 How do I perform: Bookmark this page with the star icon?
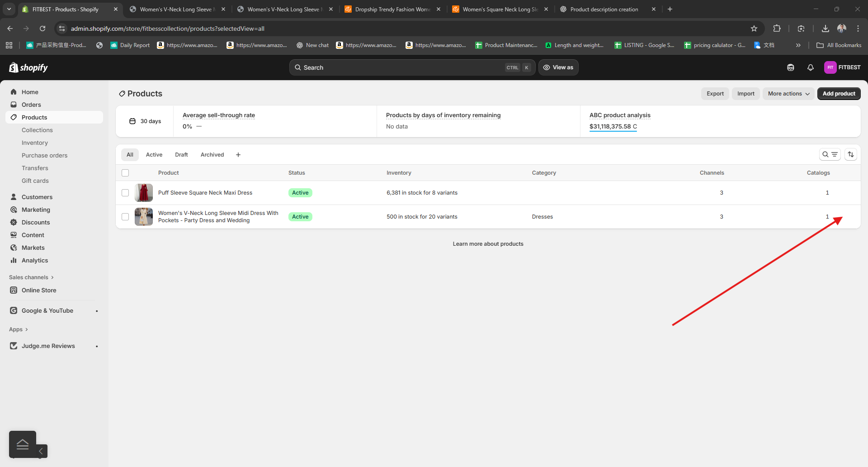coord(754,29)
